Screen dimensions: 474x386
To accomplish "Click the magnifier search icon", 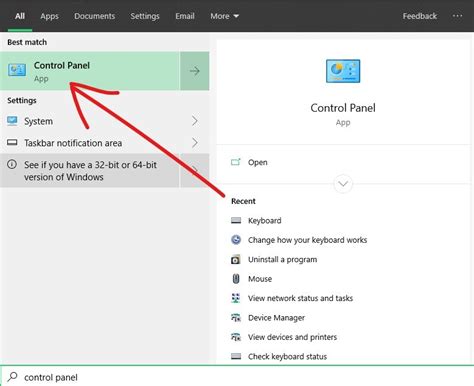I will 12,377.
